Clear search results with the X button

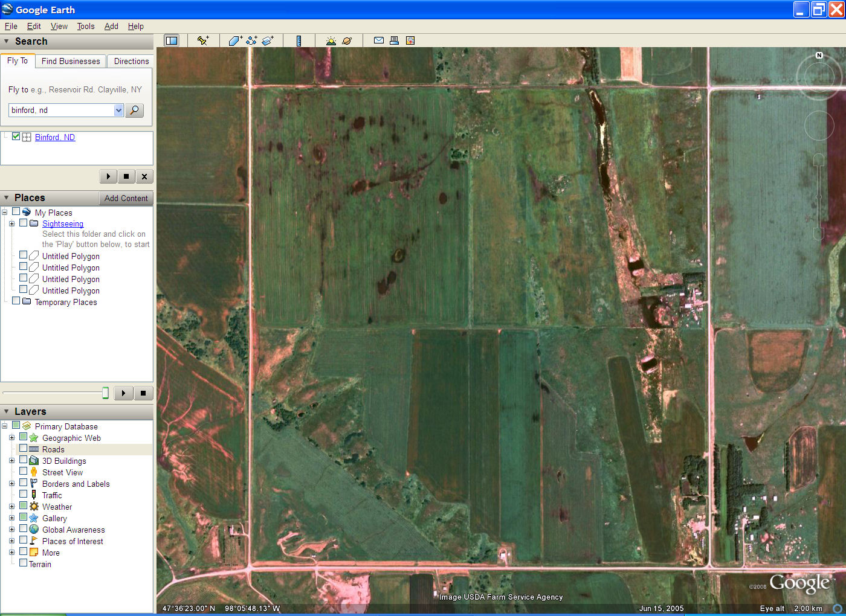click(x=144, y=176)
